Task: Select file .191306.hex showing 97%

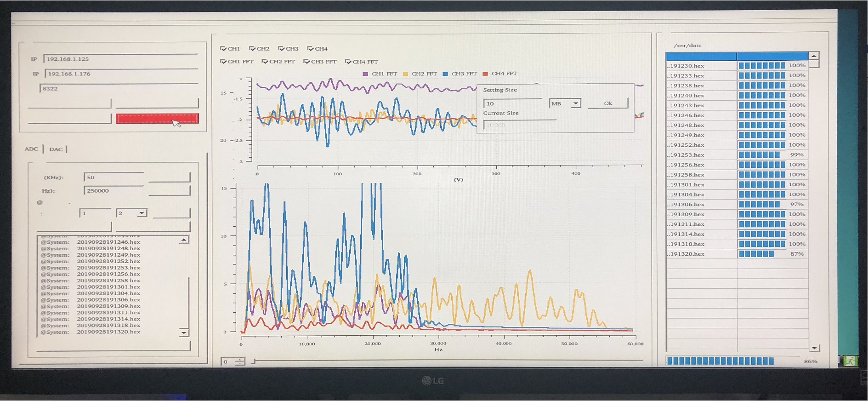Action: click(737, 204)
